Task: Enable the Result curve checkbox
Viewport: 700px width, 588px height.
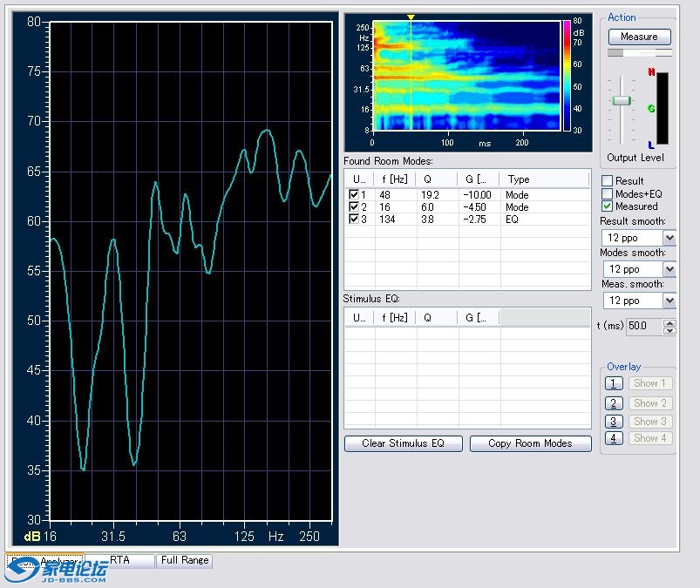Action: (x=608, y=181)
